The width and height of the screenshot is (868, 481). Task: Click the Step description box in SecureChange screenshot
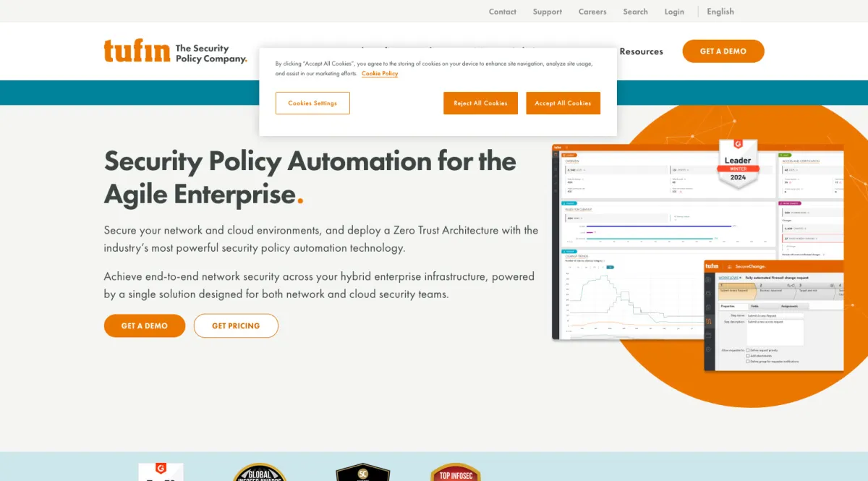pyautogui.click(x=775, y=333)
